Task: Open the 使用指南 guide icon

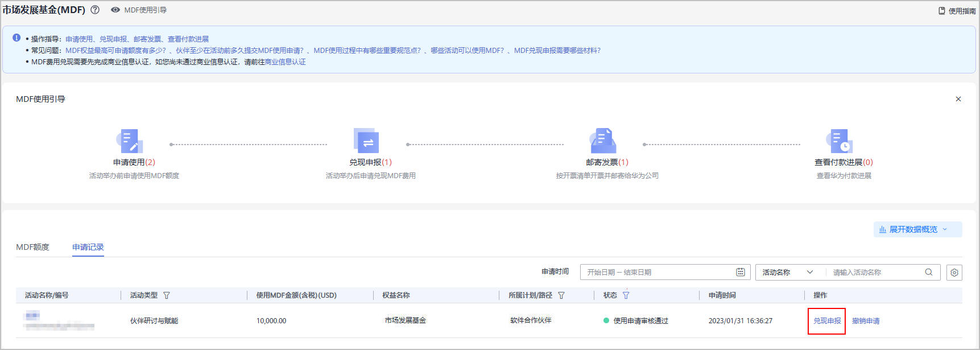Action: [x=942, y=11]
